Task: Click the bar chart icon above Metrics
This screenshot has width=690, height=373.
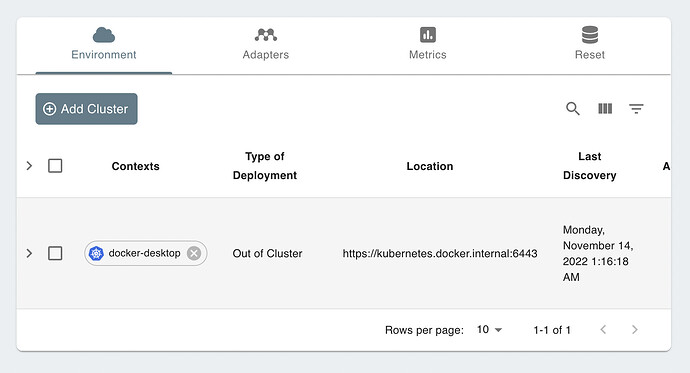Action: click(428, 35)
